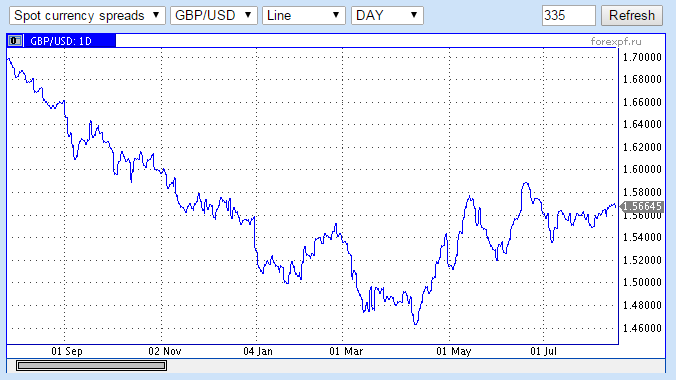Click the 01 Jul date label
676x380 pixels.
pos(543,351)
